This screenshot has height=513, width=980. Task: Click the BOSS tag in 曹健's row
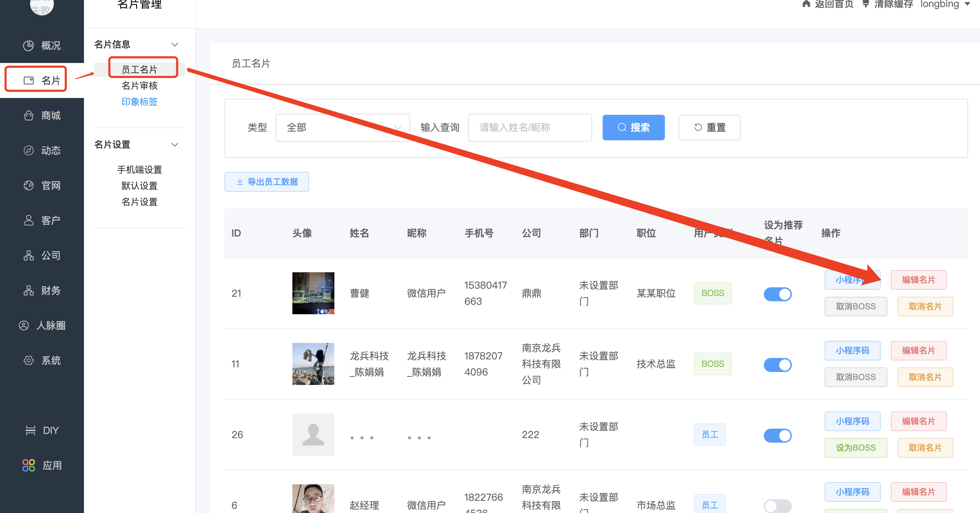tap(712, 293)
